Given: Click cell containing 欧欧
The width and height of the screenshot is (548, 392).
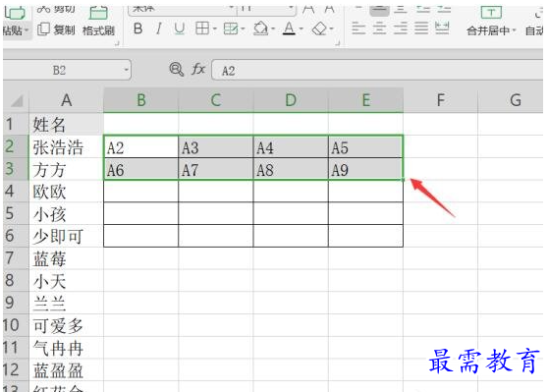Looking at the screenshot, I should coord(67,192).
